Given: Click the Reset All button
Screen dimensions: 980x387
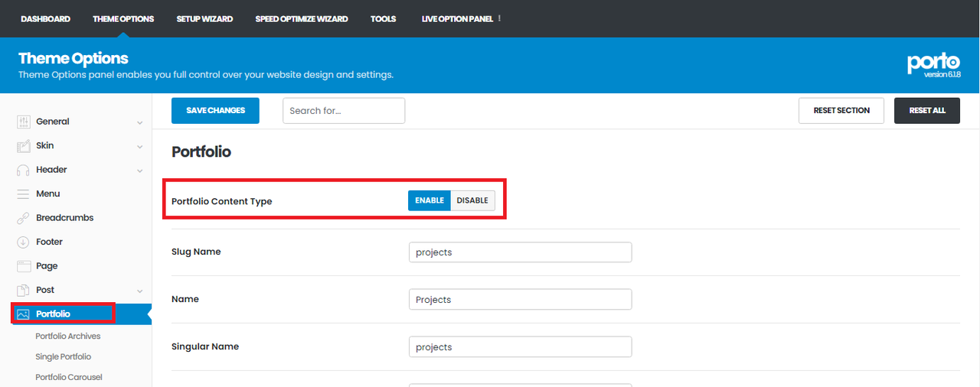Looking at the screenshot, I should click(x=927, y=110).
